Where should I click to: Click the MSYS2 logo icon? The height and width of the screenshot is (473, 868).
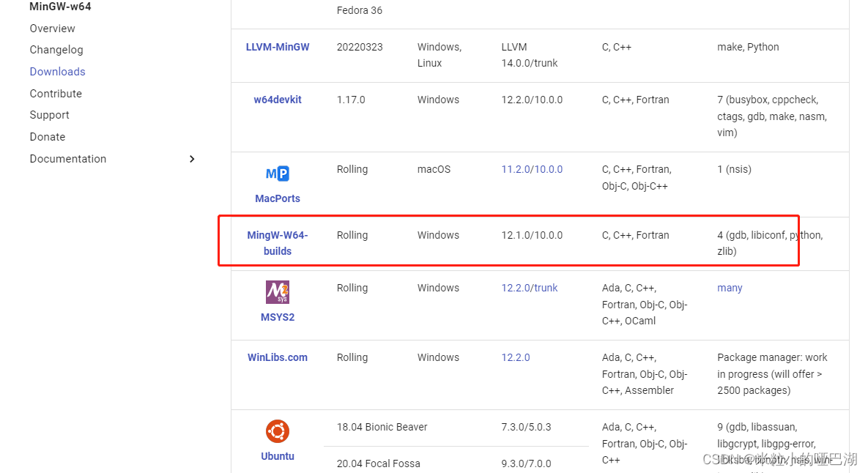(278, 292)
